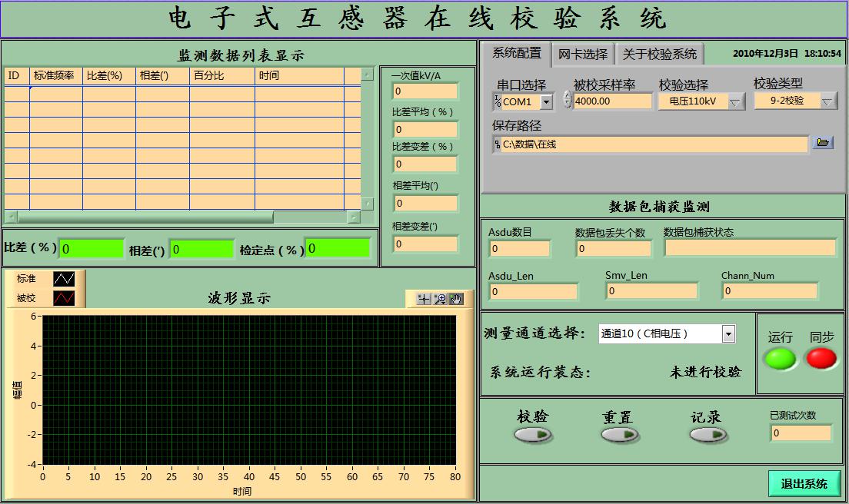The width and height of the screenshot is (849, 504).
Task: Click the 退出系统 button
Action: click(x=804, y=484)
